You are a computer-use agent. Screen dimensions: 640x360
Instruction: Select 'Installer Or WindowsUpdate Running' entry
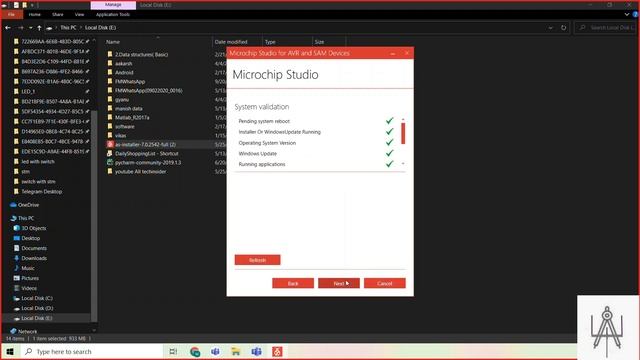pyautogui.click(x=280, y=132)
